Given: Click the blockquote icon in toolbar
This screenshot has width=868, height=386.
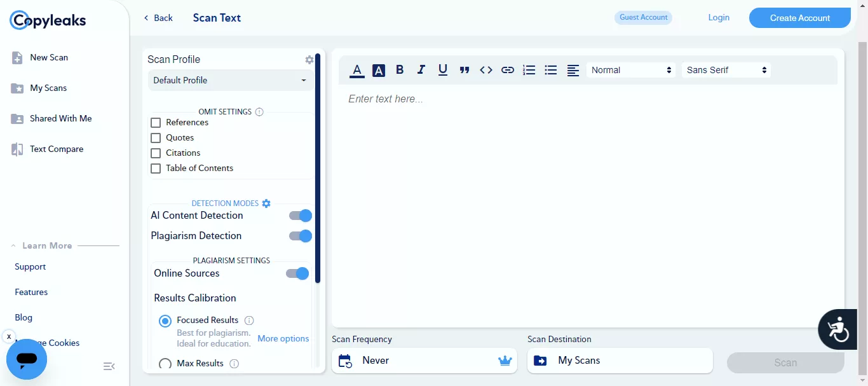Looking at the screenshot, I should click(x=465, y=70).
